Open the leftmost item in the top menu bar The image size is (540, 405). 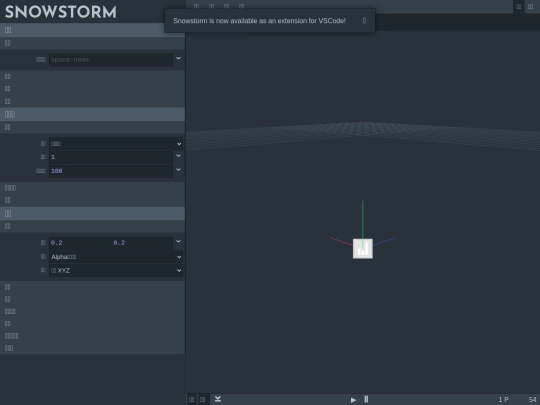click(196, 6)
